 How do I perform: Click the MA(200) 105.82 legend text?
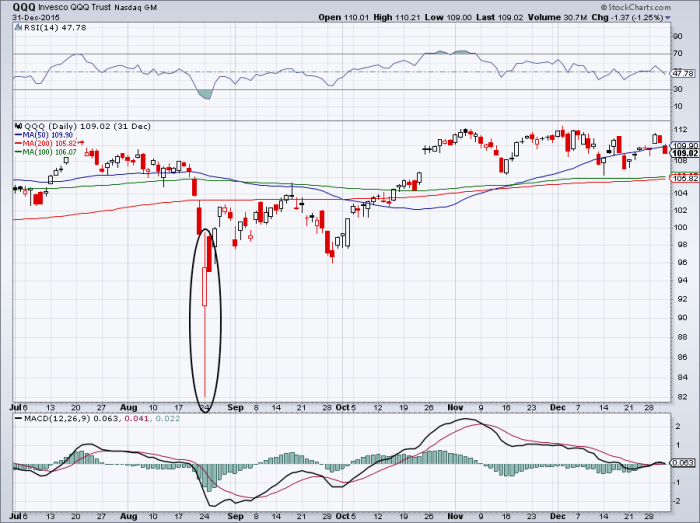click(x=50, y=143)
